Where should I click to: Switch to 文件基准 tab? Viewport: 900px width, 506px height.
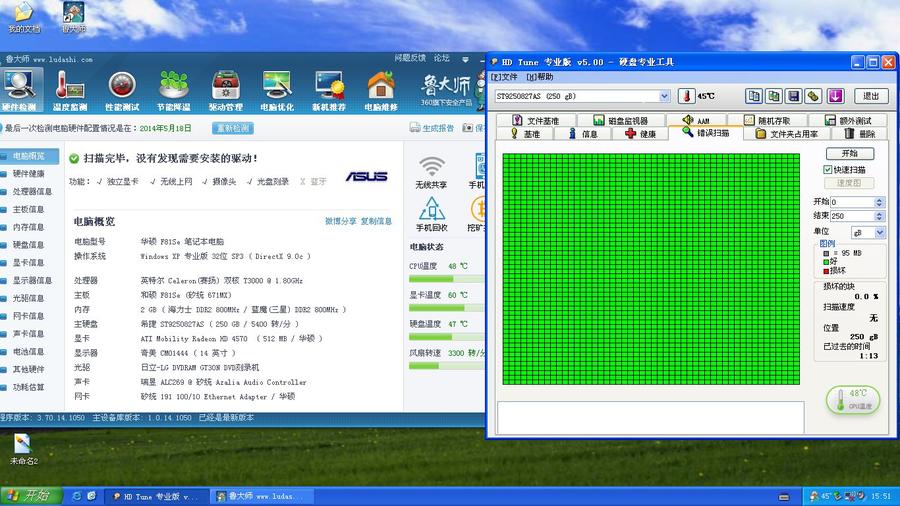click(x=535, y=120)
